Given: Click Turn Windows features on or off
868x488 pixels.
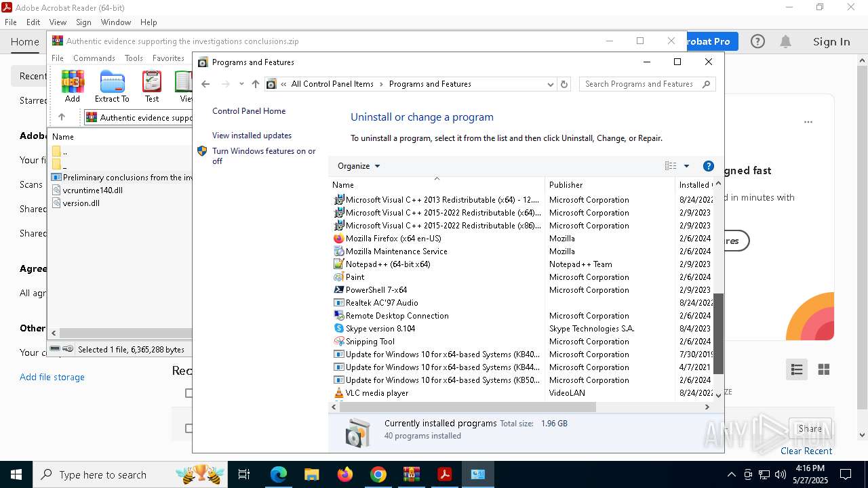Looking at the screenshot, I should pyautogui.click(x=264, y=156).
